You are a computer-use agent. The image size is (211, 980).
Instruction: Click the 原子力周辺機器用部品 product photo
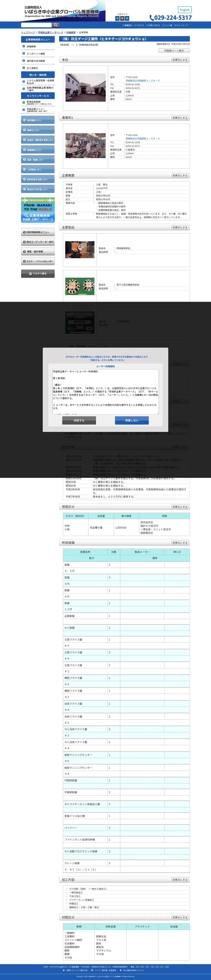(x=80, y=286)
